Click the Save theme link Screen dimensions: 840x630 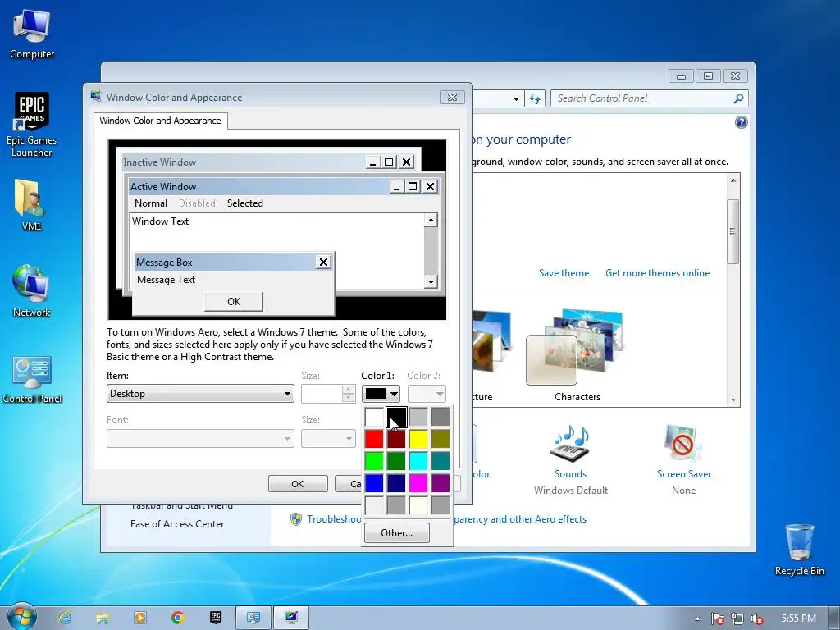pos(564,272)
